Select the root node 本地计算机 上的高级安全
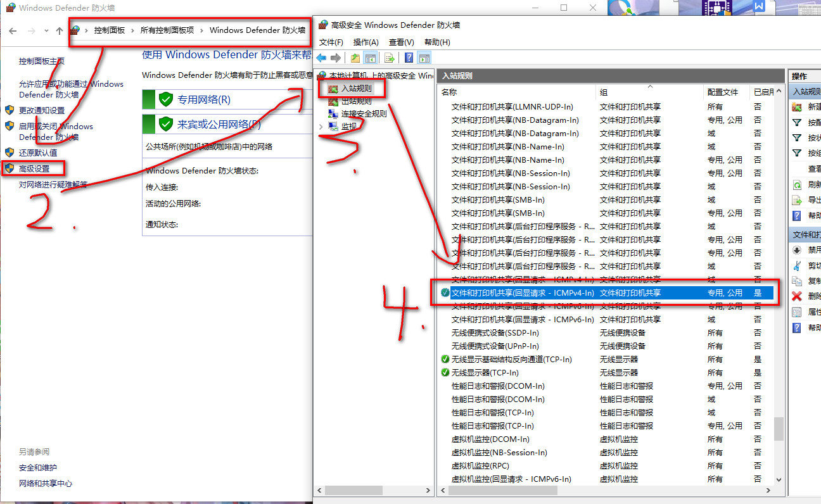The height and width of the screenshot is (504, 821). (381, 75)
